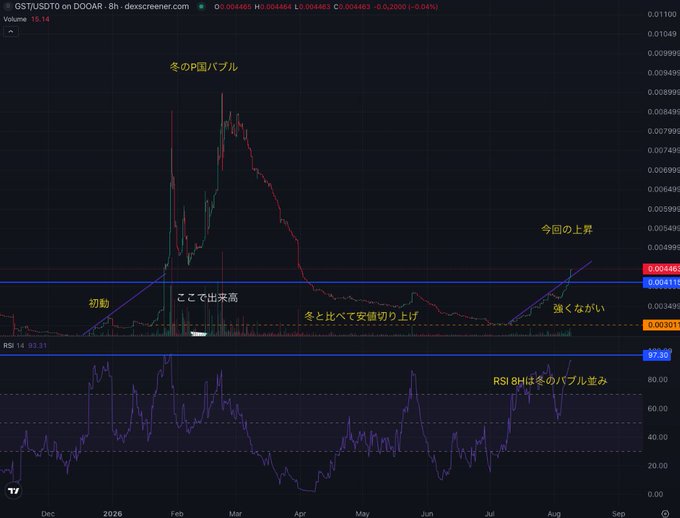
Task: Click the Jul label on time axis
Action: coord(490,514)
